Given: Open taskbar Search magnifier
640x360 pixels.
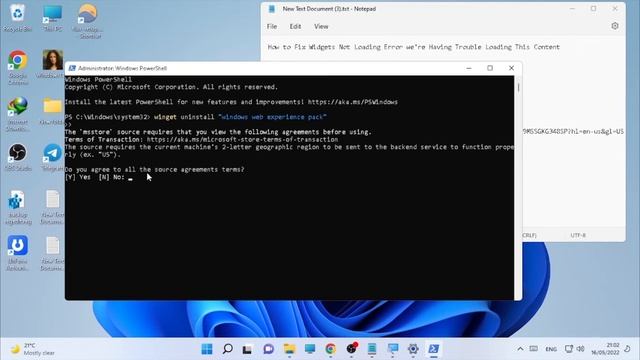Looking at the screenshot, I should coord(227,349).
